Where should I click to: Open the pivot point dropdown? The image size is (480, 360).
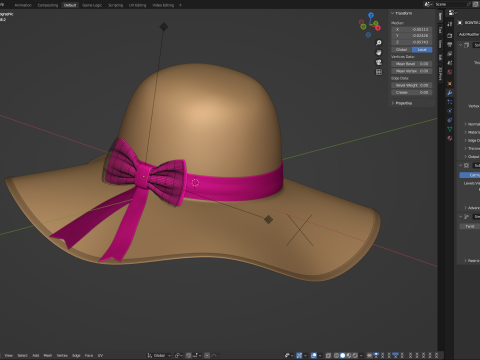coord(179,355)
